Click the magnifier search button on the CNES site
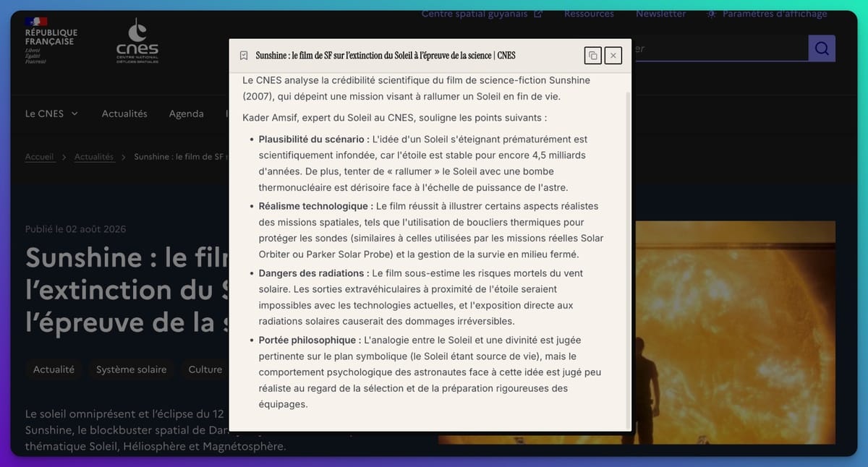Screen dimensions: 868x467 [822, 48]
